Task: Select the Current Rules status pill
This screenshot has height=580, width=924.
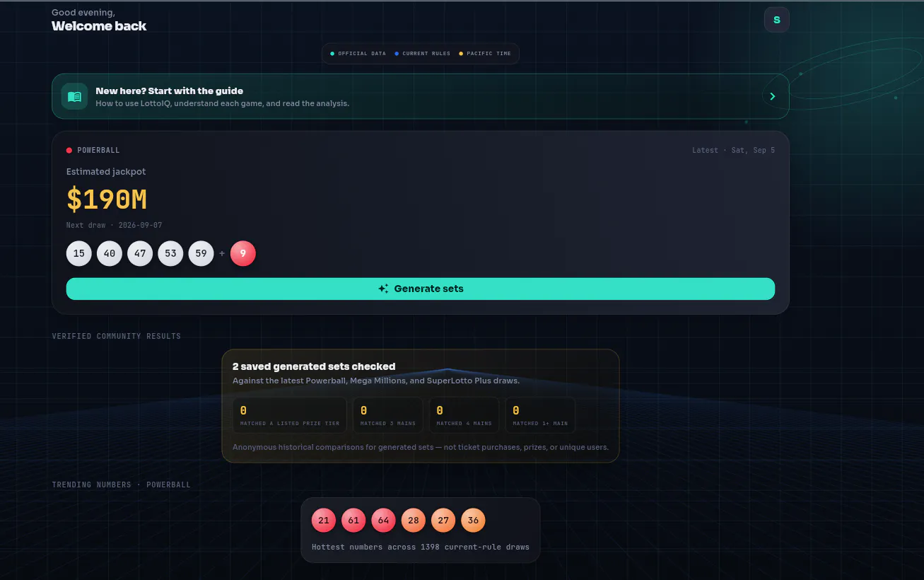Action: coord(422,54)
